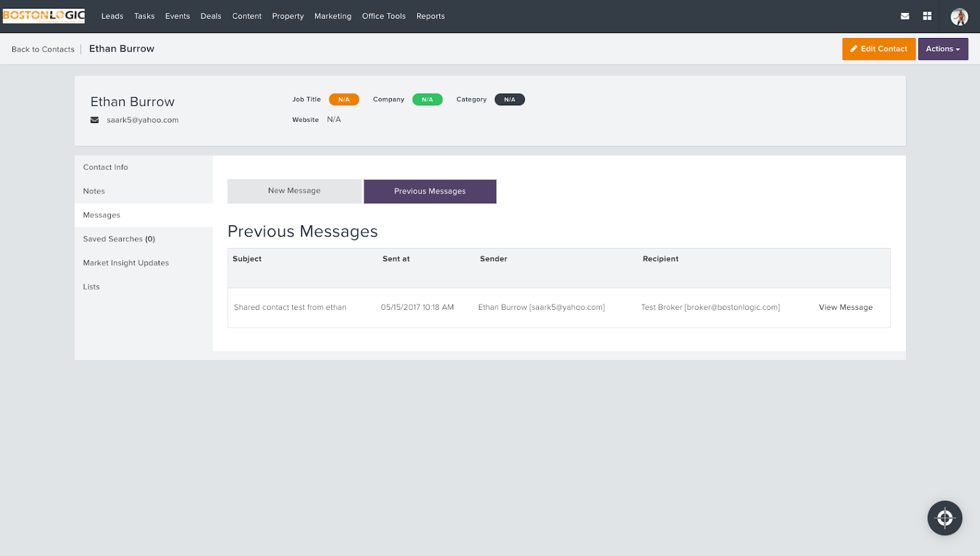
Task: Open the user profile avatar
Action: tap(959, 17)
